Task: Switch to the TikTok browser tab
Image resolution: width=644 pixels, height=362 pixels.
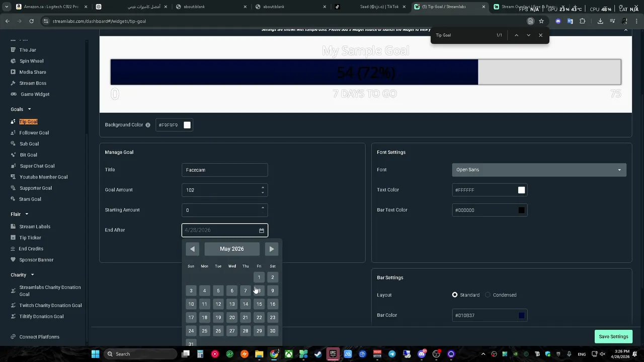Action: click(x=370, y=7)
